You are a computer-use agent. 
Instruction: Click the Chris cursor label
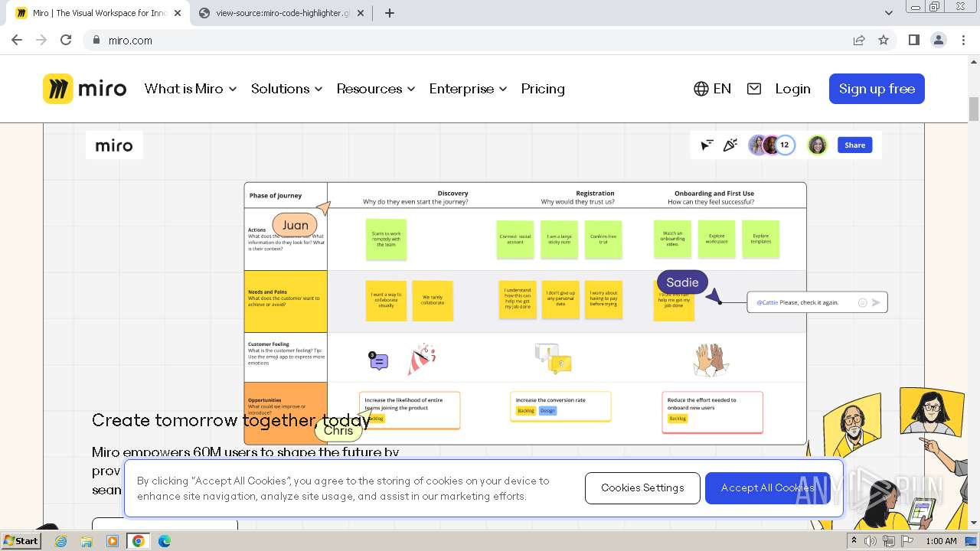pyautogui.click(x=338, y=430)
